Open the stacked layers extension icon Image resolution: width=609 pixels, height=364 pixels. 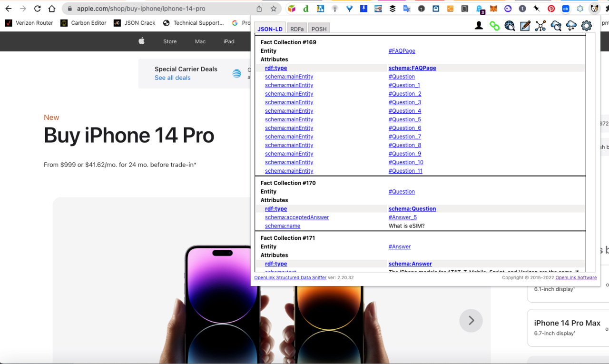pyautogui.click(x=393, y=9)
